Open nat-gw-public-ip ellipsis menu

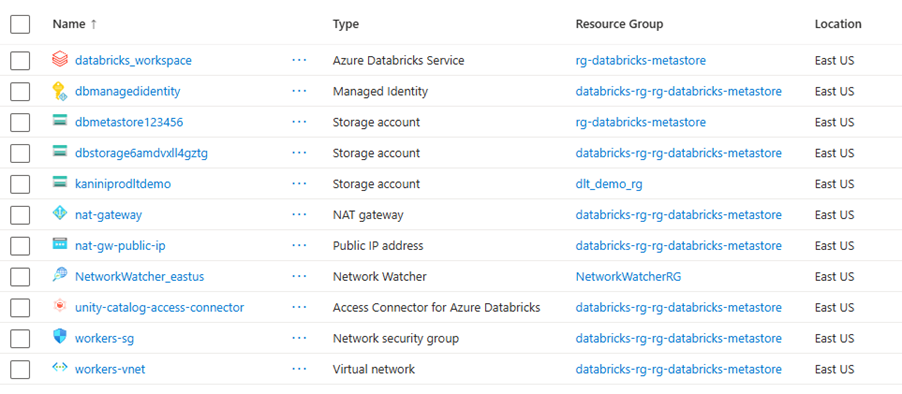point(299,246)
